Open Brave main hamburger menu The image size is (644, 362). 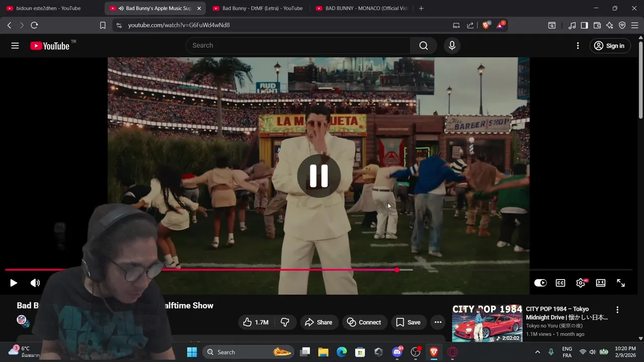(x=634, y=25)
